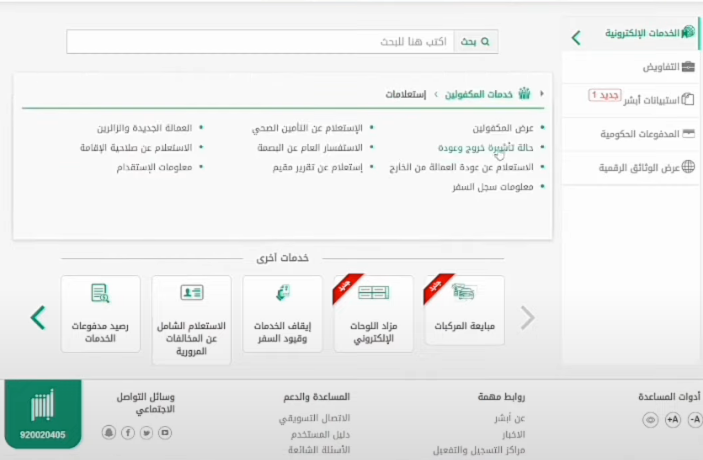Collapse sidebar with the green chevron
Viewport: 703px width, 460px height.
click(576, 38)
